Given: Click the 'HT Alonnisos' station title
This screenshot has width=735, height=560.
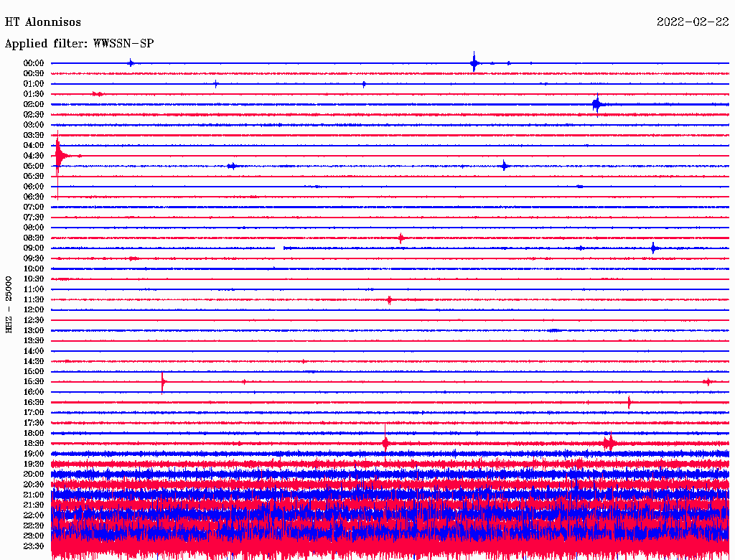Looking at the screenshot, I should point(42,22).
